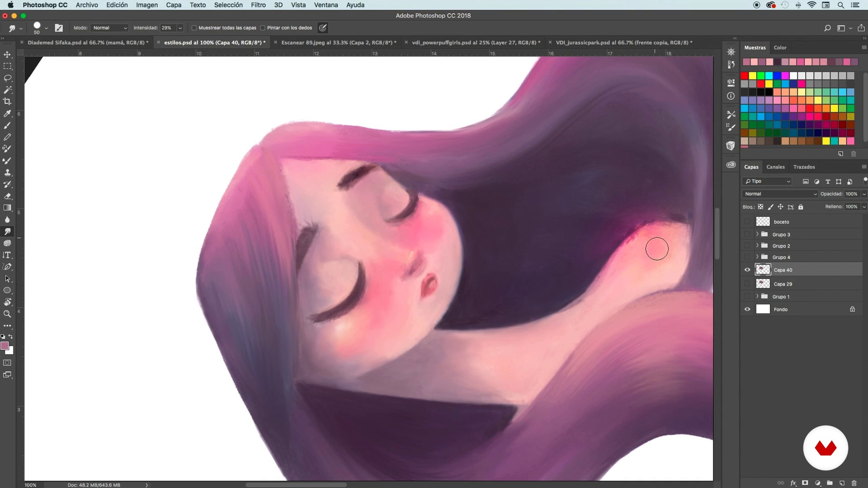Open the brush preset picker arrow
The height and width of the screenshot is (488, 868).
(x=46, y=28)
